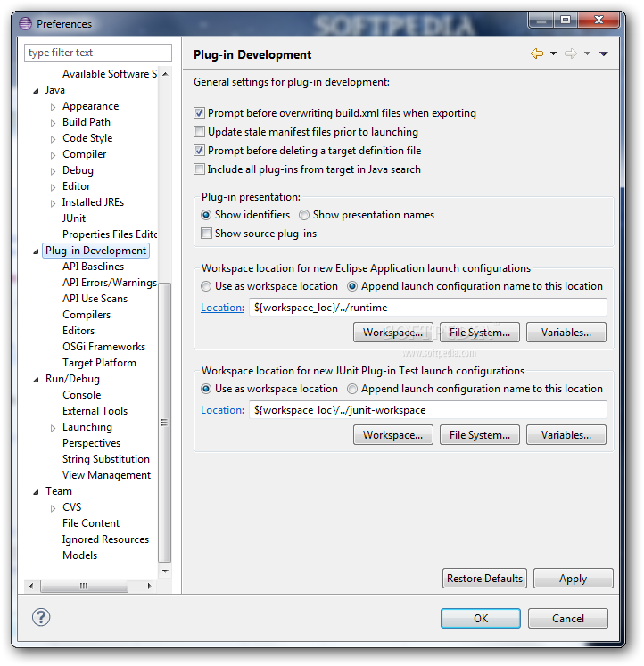
Task: Open the help question mark icon
Action: [41, 617]
